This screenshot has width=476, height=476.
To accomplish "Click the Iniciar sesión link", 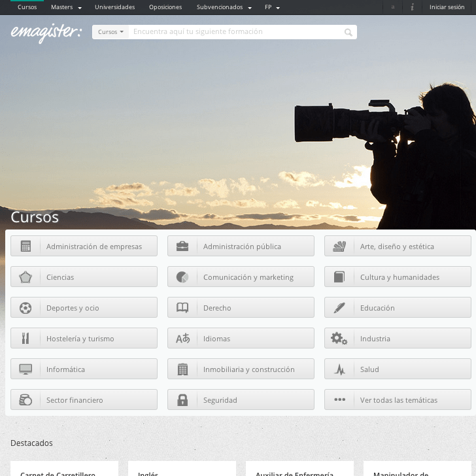I will coord(447,7).
